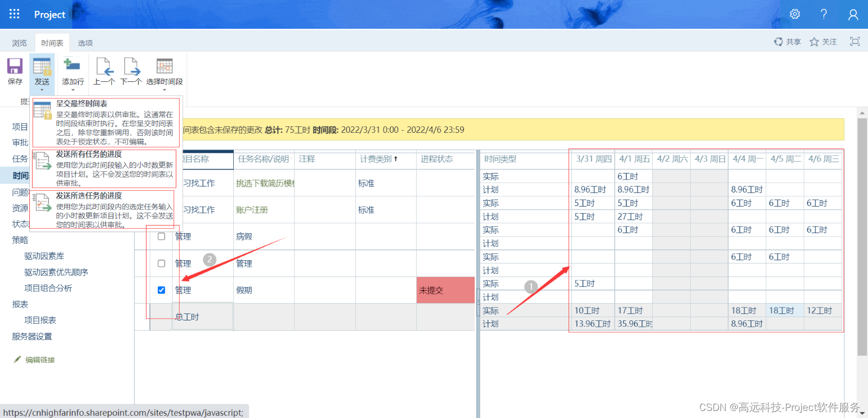Select the 35.96工时 total planned cell
Image resolution: width=868 pixels, height=418 pixels.
634,324
